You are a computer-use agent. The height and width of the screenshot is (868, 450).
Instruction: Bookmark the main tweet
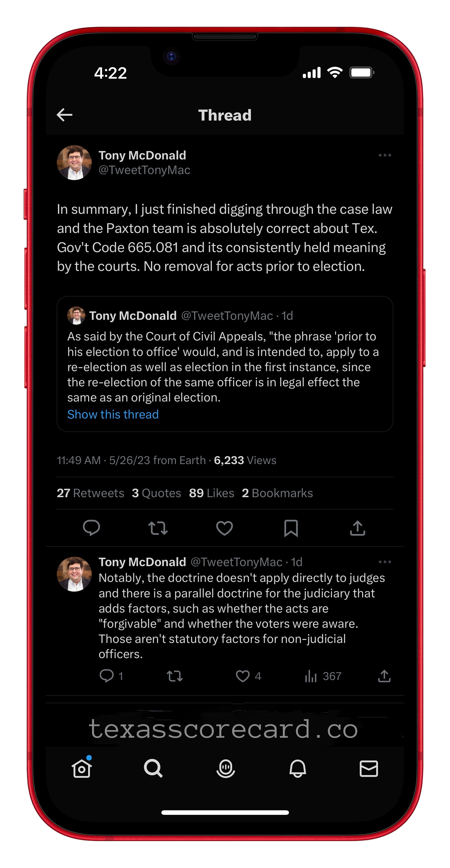tap(291, 528)
